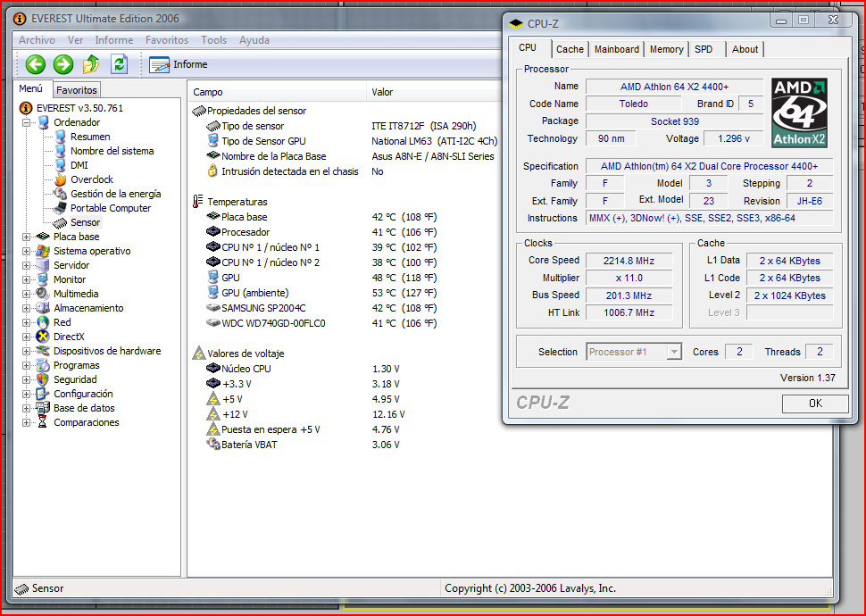This screenshot has height=616, width=866.
Task: Collapse the Ordenador tree node
Action: (26, 122)
